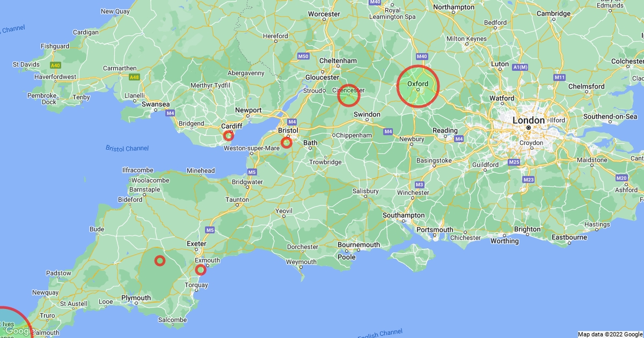Click the A48 road shield near Carmarthen
This screenshot has width=644, height=338.
pos(134,77)
